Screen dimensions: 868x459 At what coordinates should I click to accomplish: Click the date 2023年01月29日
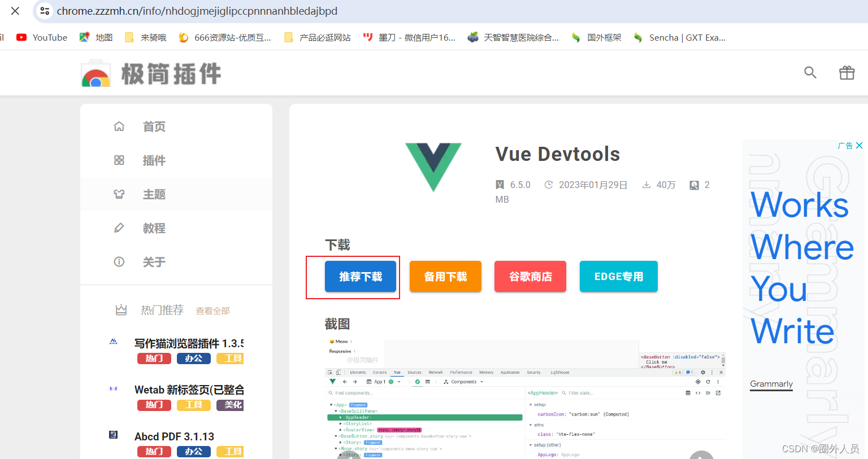pyautogui.click(x=593, y=185)
